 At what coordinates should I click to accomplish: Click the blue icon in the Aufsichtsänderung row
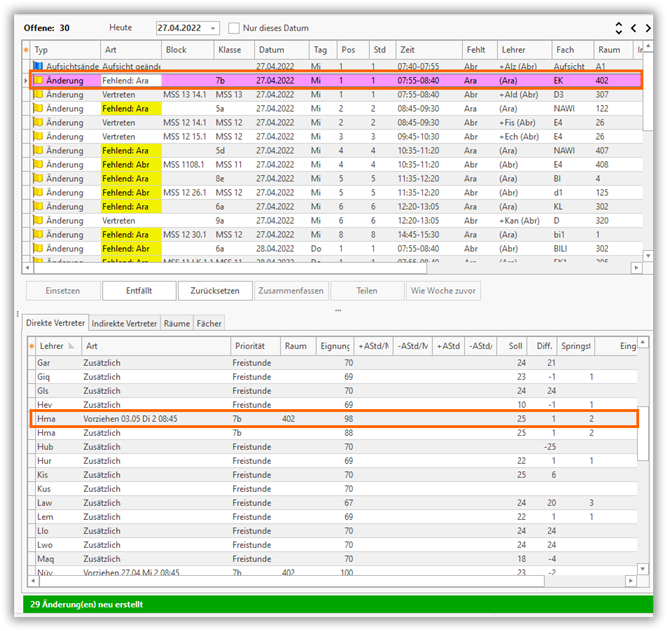click(38, 65)
